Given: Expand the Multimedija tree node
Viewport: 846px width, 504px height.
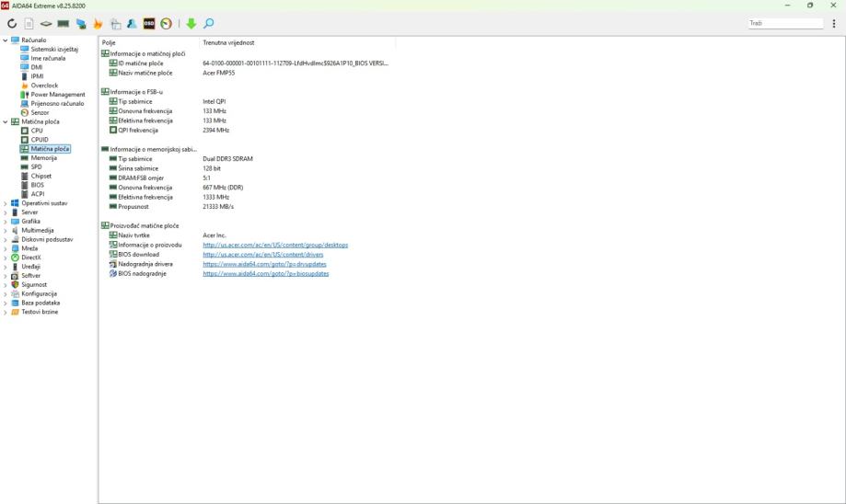Looking at the screenshot, I should click(x=6, y=231).
